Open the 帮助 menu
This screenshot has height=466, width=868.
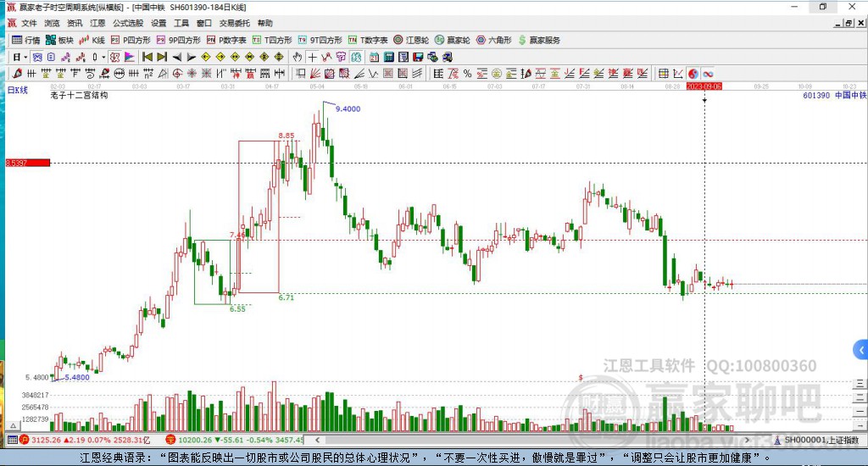pos(264,23)
